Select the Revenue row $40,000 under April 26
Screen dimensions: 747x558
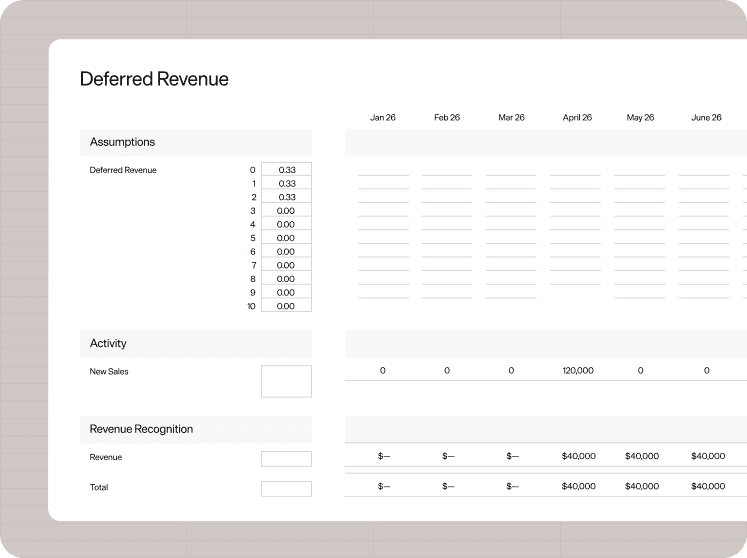click(x=578, y=456)
